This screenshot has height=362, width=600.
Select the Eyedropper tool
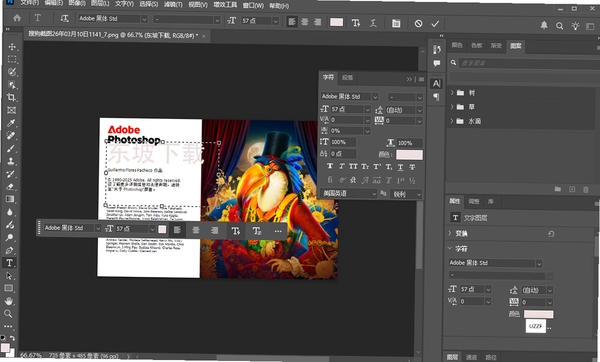pos(11,123)
